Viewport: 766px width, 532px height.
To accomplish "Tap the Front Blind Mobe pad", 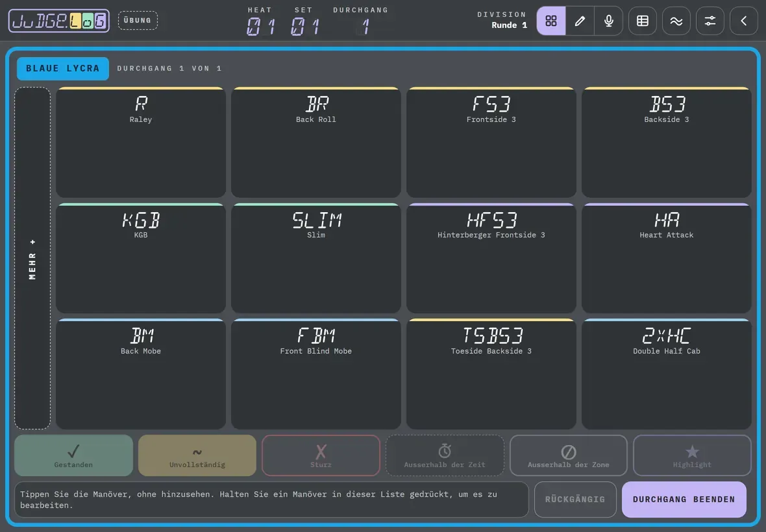I will point(316,374).
